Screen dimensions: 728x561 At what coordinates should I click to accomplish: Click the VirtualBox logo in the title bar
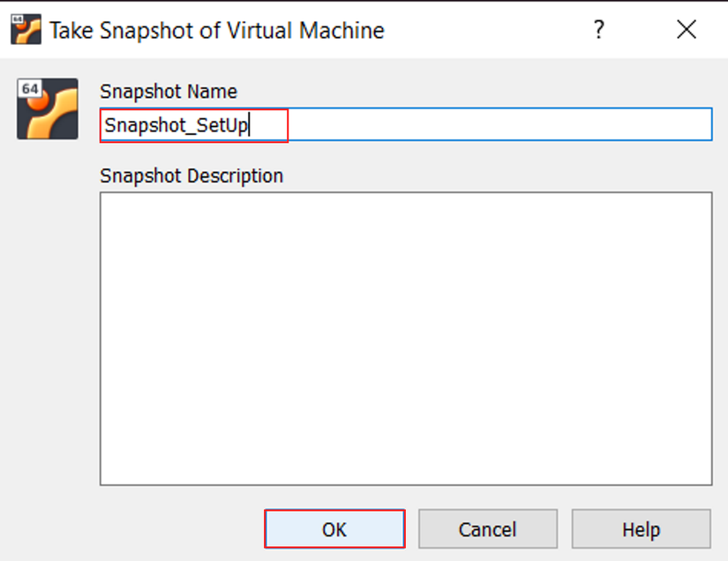(26, 30)
